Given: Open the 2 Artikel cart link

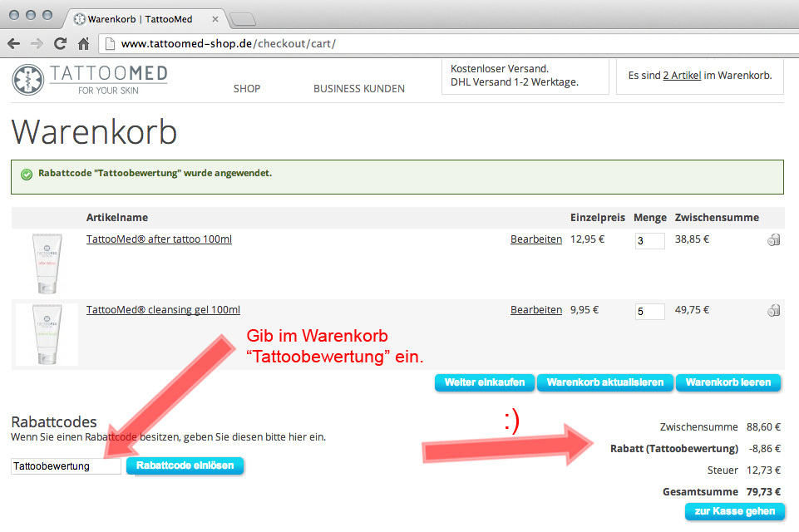Looking at the screenshot, I should [682, 76].
